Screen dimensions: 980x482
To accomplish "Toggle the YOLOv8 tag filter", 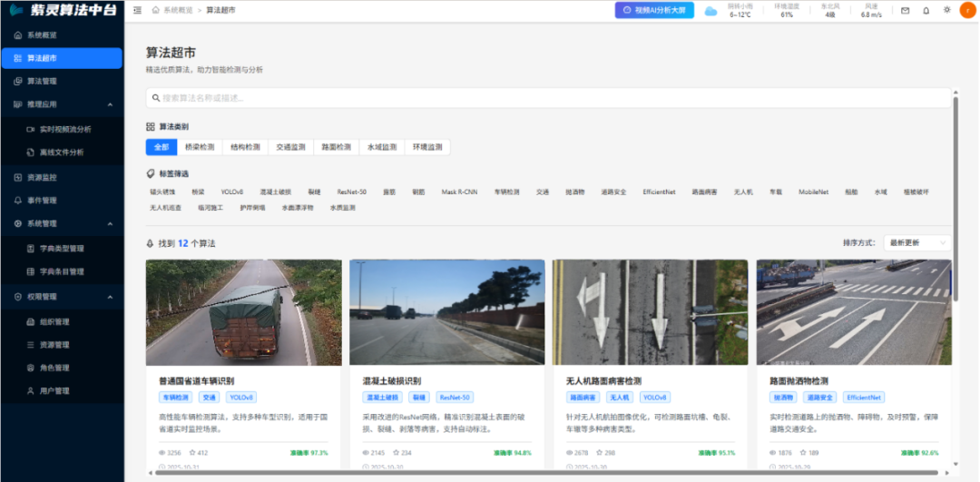I will click(232, 192).
